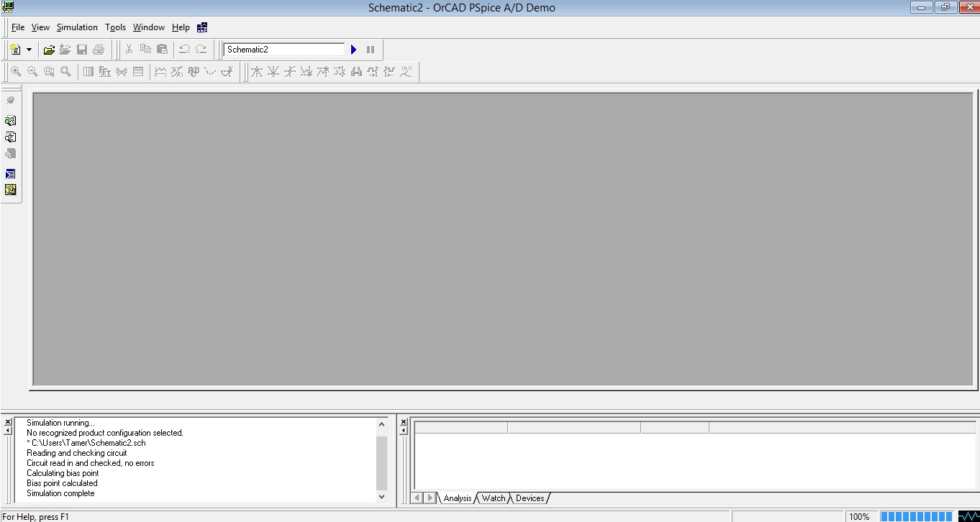Close the simulation status pane
Viewport: 980px width, 522px height.
[x=403, y=421]
